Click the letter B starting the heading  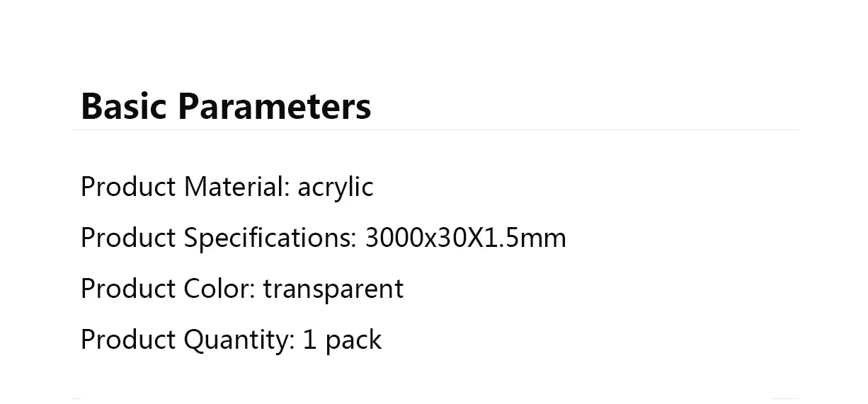tap(92, 106)
